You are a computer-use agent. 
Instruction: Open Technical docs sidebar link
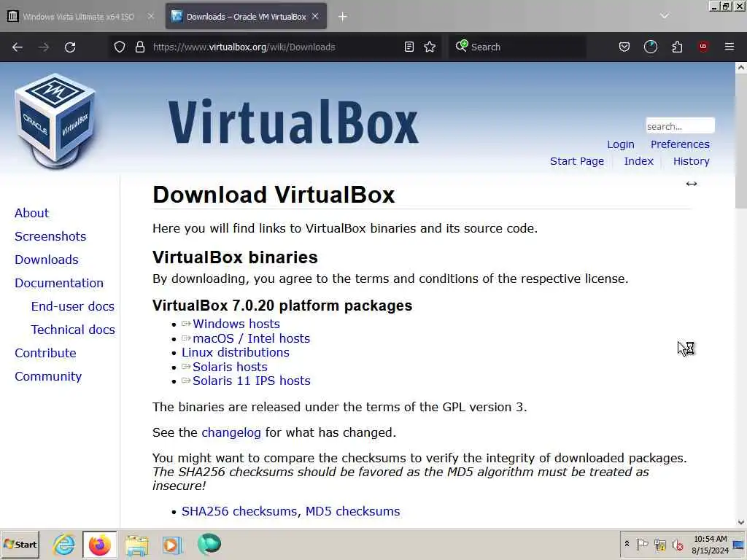click(73, 330)
